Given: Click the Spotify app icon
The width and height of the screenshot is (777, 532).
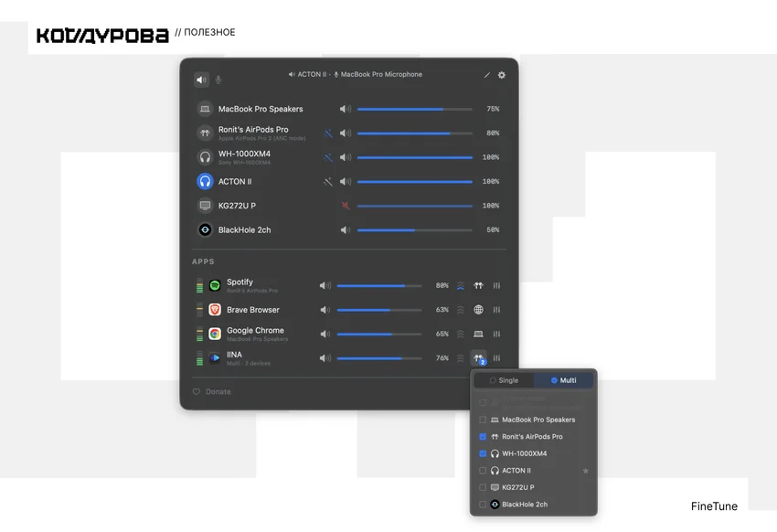Looking at the screenshot, I should click(x=215, y=285).
